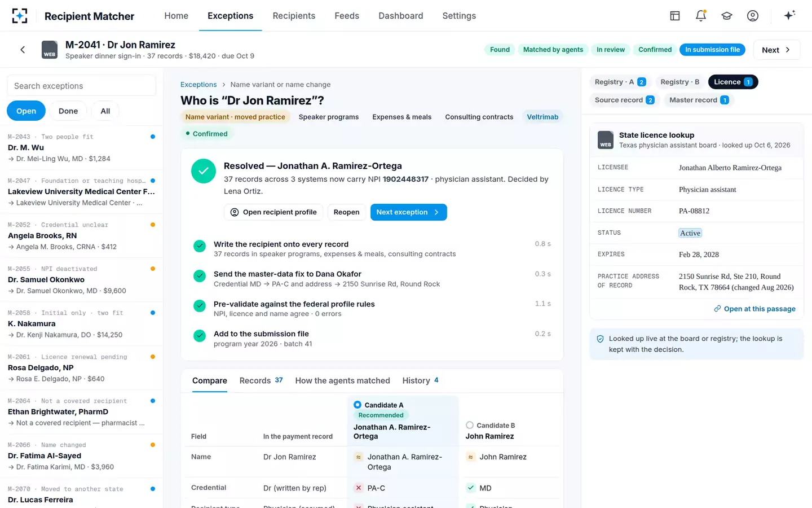
Task: Reopen the resolved exception
Action: click(x=346, y=212)
